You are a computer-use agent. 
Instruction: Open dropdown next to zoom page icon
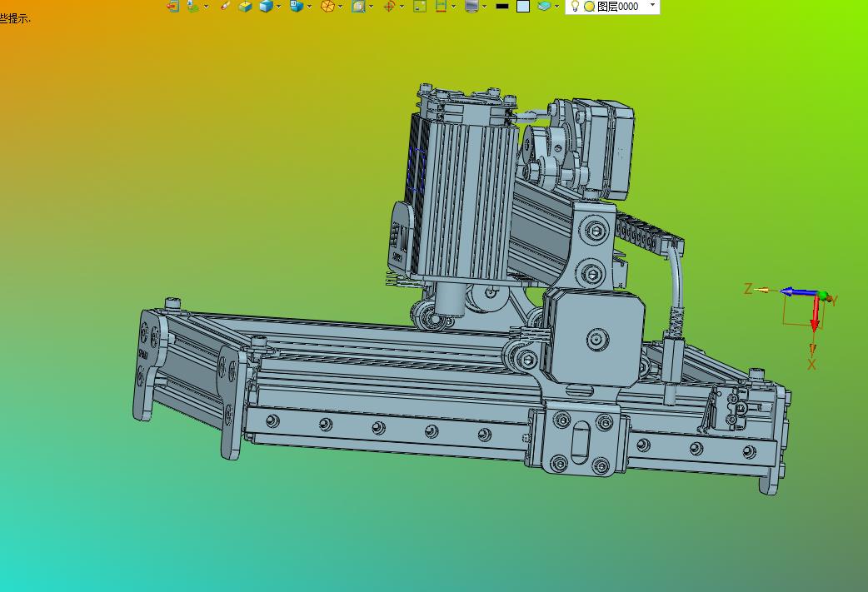(x=371, y=6)
